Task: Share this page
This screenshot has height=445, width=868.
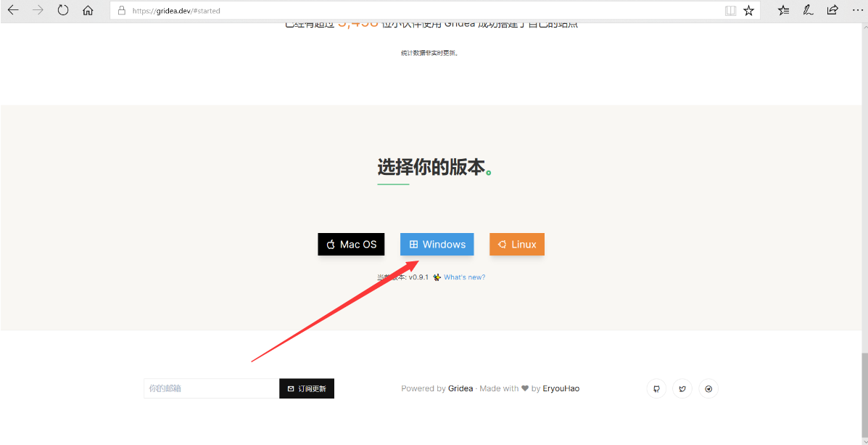Action: coord(832,10)
